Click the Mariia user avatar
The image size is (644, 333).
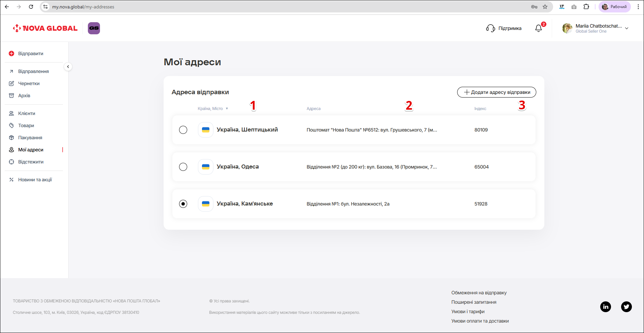click(x=567, y=28)
